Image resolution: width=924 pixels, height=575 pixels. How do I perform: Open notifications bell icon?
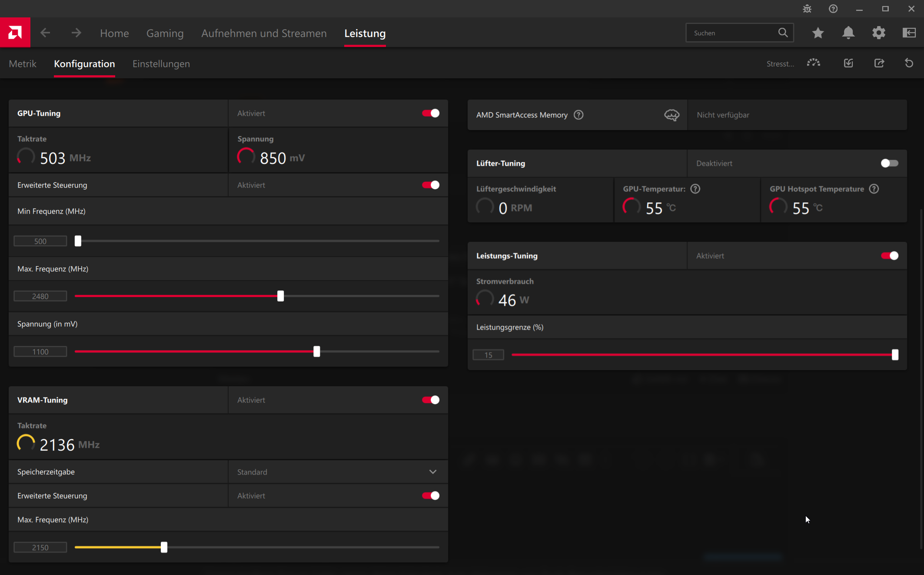pyautogui.click(x=848, y=33)
